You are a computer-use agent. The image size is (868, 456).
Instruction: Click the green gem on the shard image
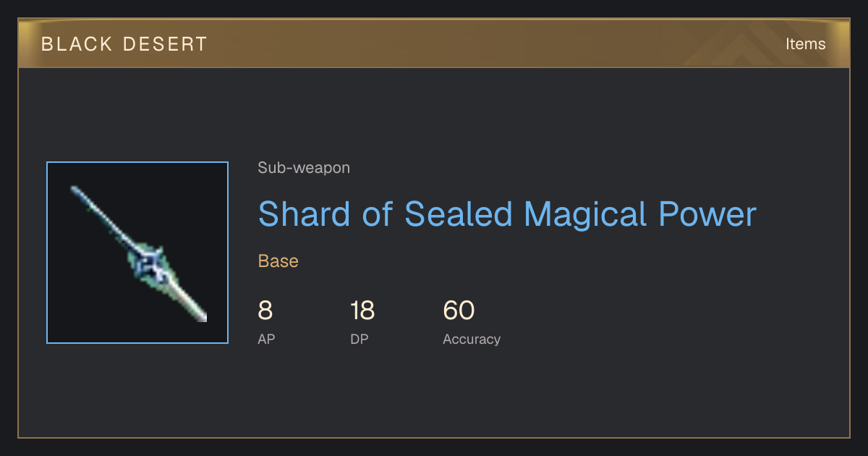pyautogui.click(x=151, y=265)
